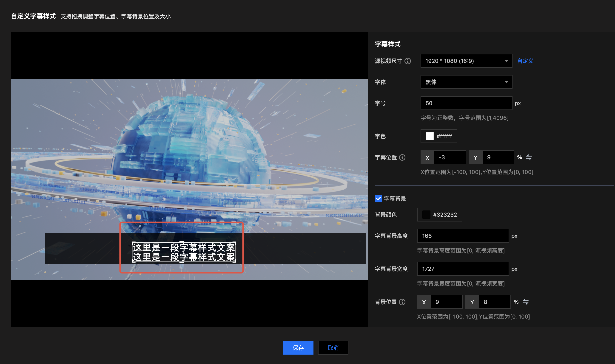The width and height of the screenshot is (615, 364).
Task: Expand the 字体 font dropdown
Action: pyautogui.click(x=466, y=82)
